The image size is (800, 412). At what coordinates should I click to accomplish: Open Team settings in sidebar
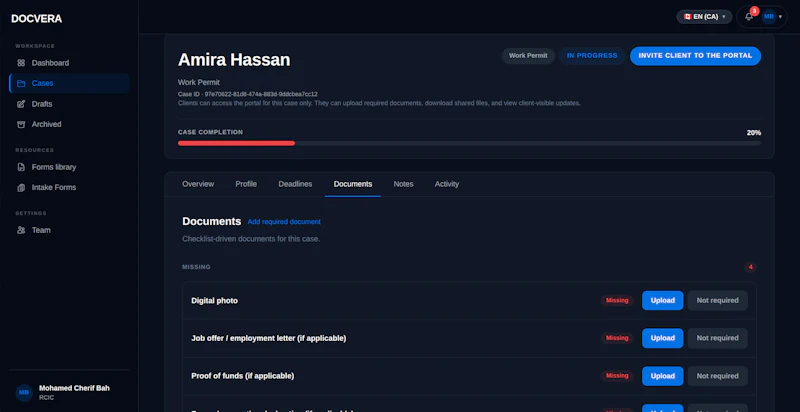click(69, 230)
